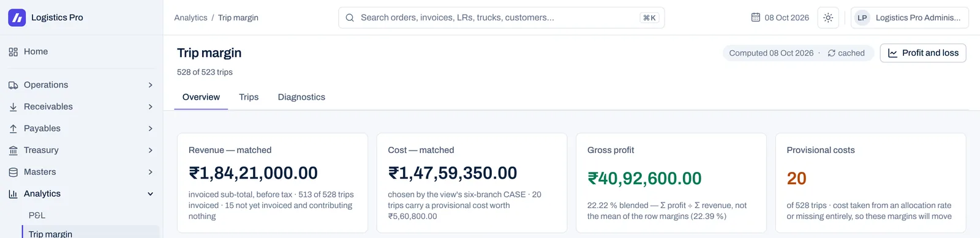This screenshot has height=238, width=980.
Task: Expand the Masters section chevron
Action: tap(150, 173)
